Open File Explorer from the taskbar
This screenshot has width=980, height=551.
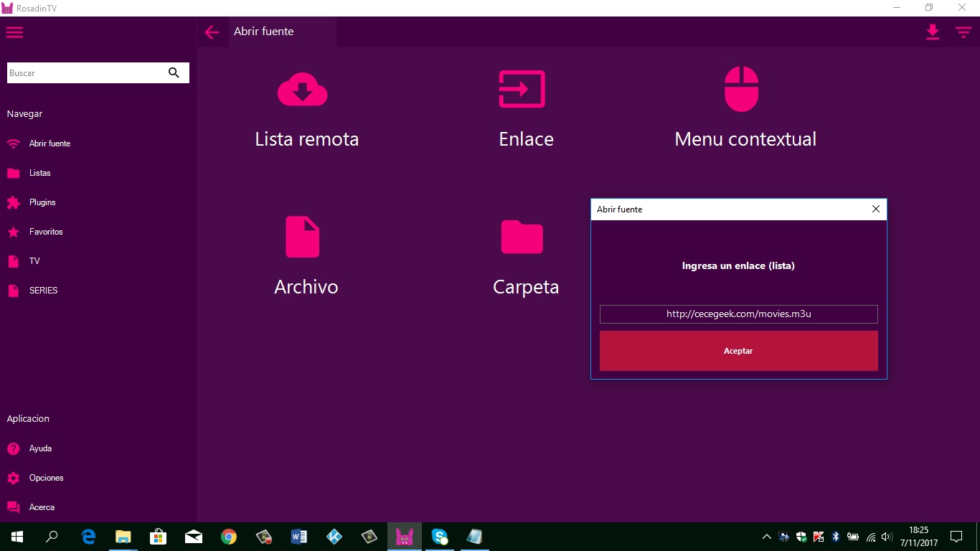[123, 537]
